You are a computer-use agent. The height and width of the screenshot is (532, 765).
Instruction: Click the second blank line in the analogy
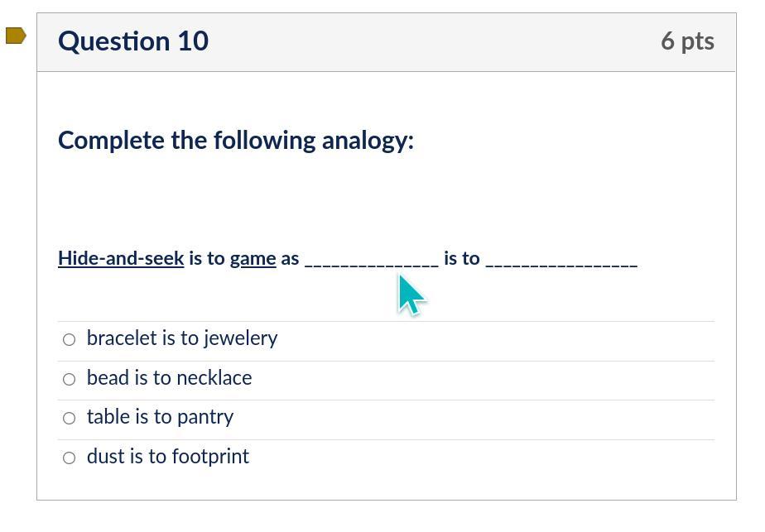[561, 260]
